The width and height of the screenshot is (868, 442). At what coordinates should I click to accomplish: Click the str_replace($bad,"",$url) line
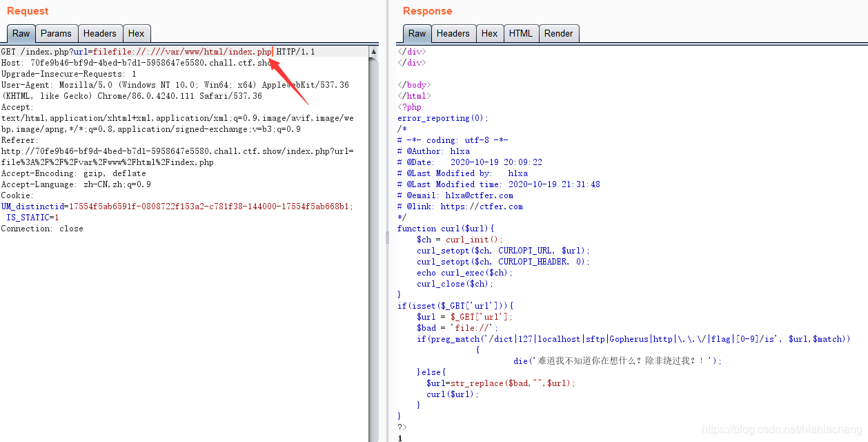(501, 383)
